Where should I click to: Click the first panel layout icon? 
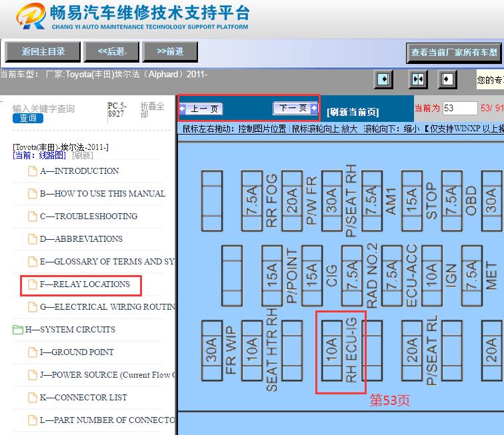point(383,79)
